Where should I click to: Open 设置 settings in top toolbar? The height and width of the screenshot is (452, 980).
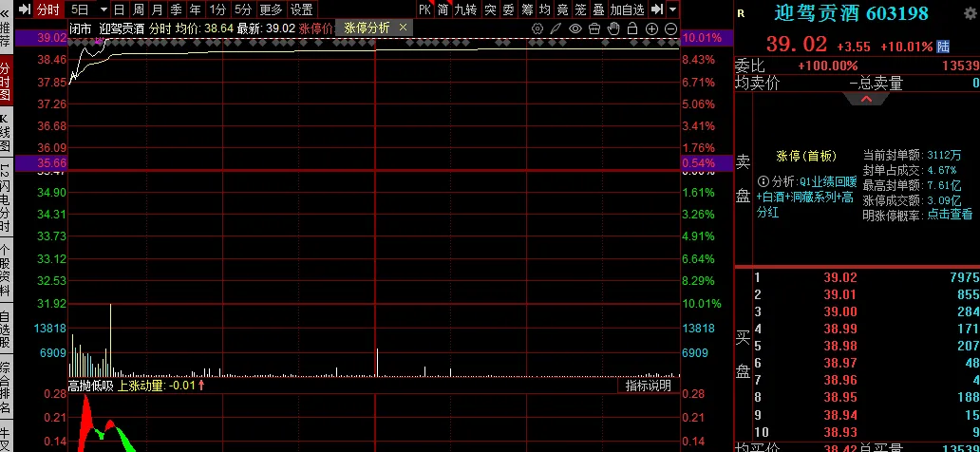tap(302, 9)
